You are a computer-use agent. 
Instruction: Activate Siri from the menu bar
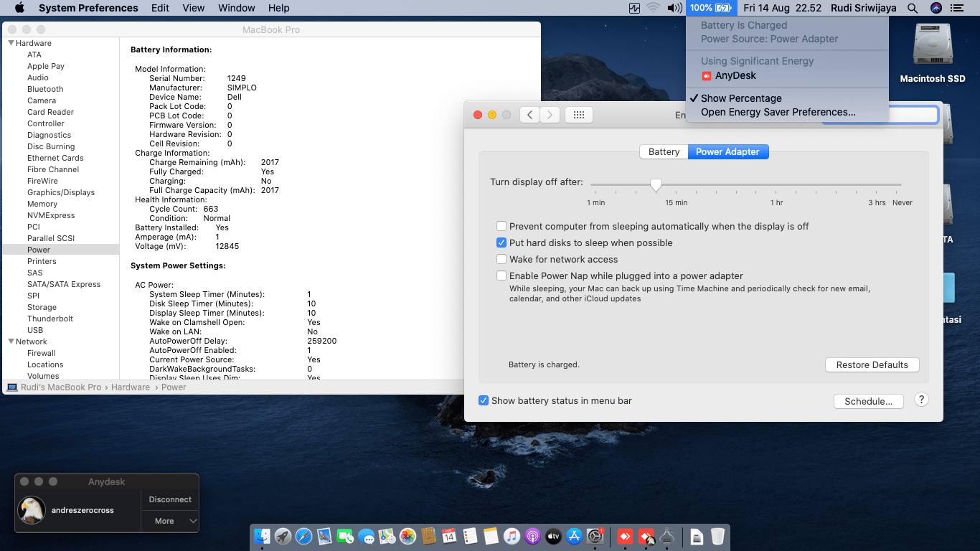(x=936, y=8)
